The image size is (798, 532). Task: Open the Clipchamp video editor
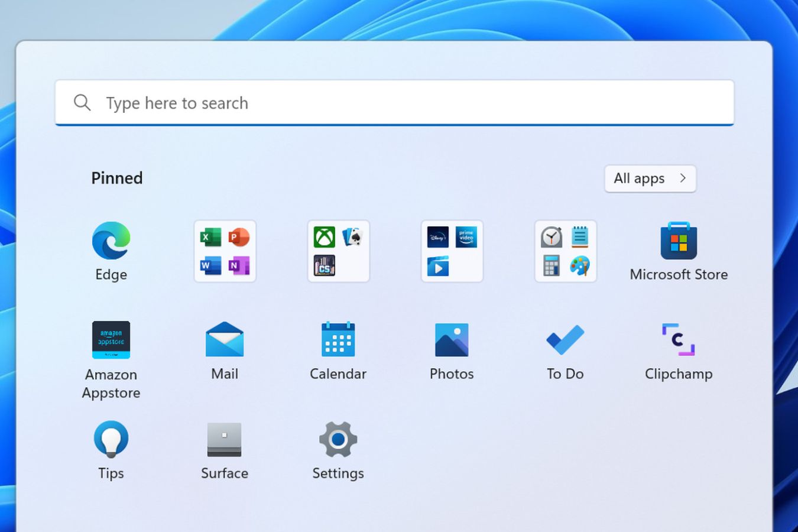pos(679,340)
